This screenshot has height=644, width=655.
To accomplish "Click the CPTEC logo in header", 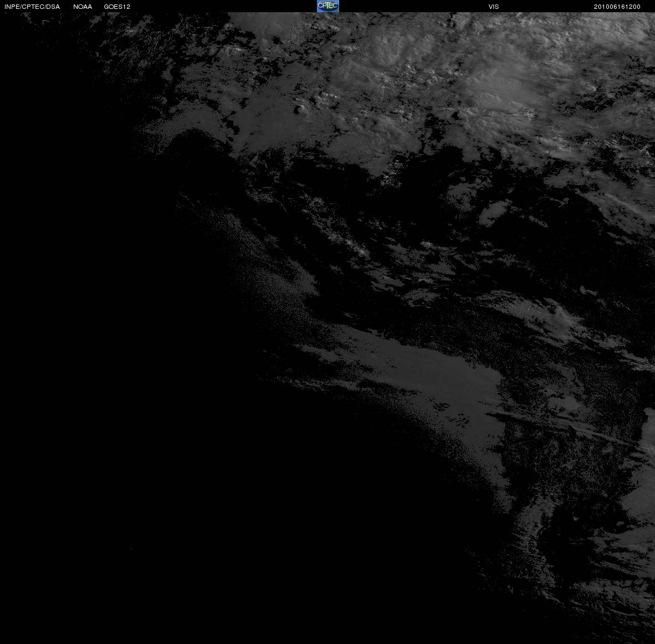I will pos(328,6).
